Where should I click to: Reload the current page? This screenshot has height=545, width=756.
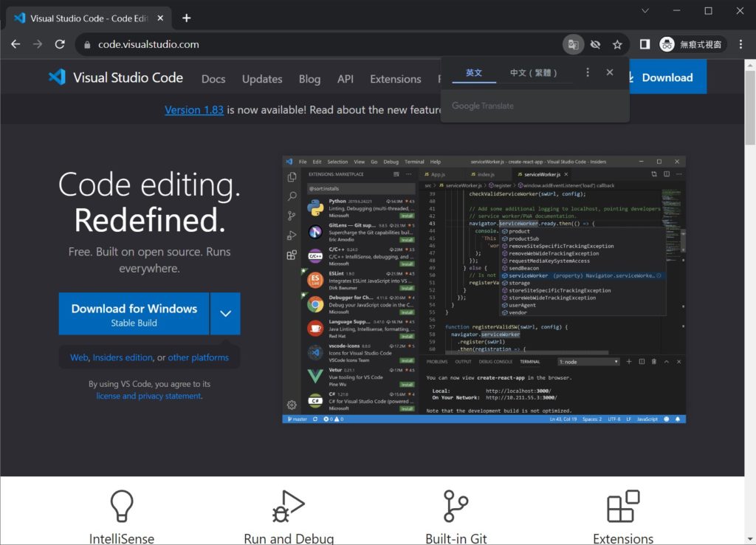[60, 44]
